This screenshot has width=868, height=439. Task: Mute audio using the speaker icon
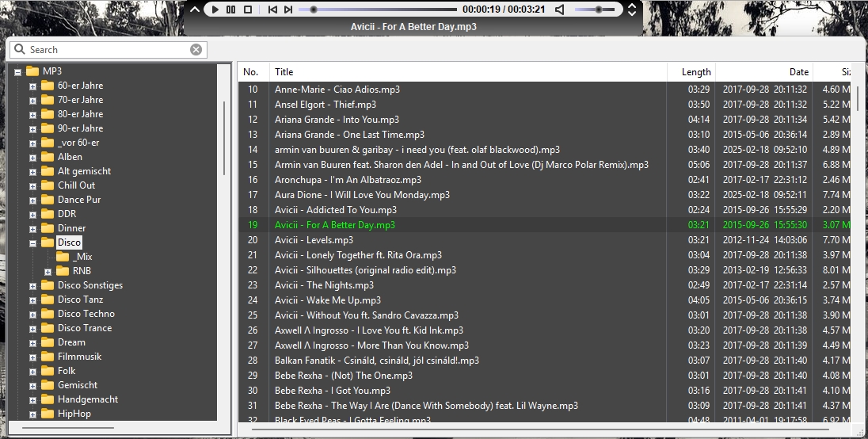560,10
